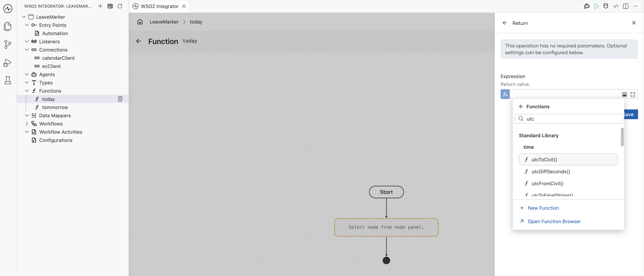Choose utcToCivil() function
The width and height of the screenshot is (644, 276).
[568, 159]
